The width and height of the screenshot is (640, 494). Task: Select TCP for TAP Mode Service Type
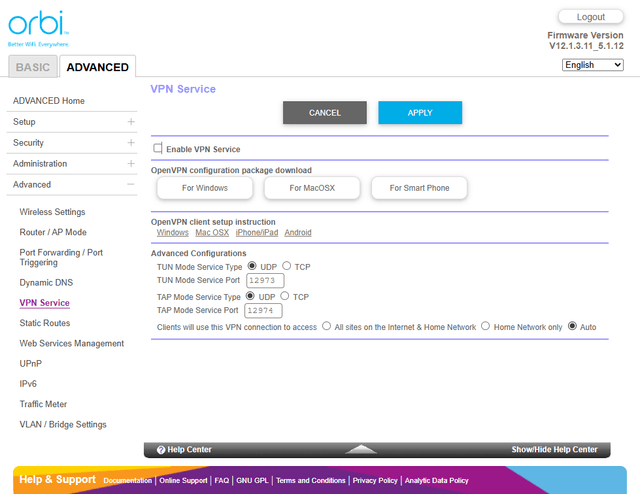[284, 296]
